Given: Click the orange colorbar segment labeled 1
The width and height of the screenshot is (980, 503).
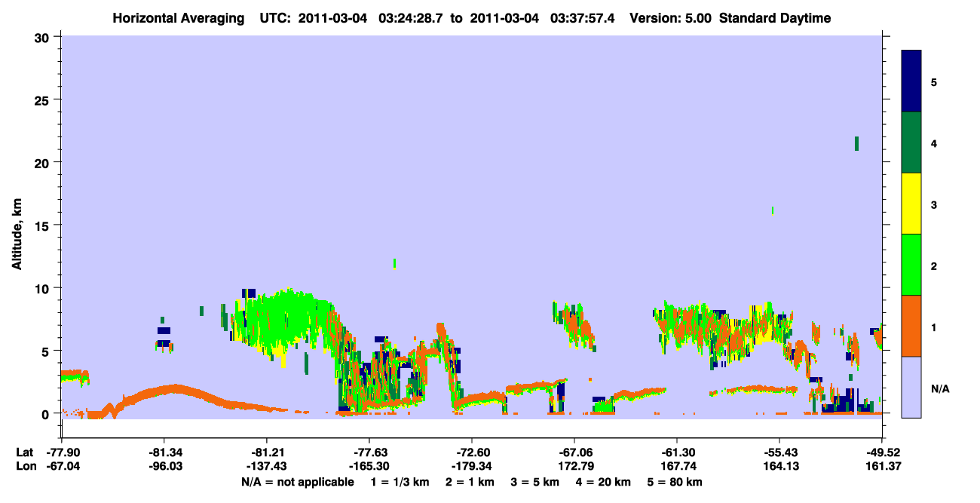Looking at the screenshot, I should tap(911, 326).
